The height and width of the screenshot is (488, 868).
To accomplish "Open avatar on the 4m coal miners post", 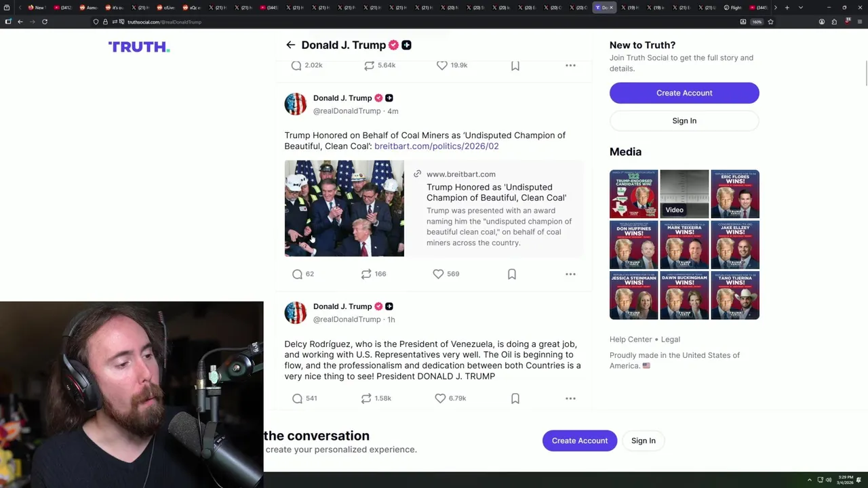I will (x=295, y=104).
